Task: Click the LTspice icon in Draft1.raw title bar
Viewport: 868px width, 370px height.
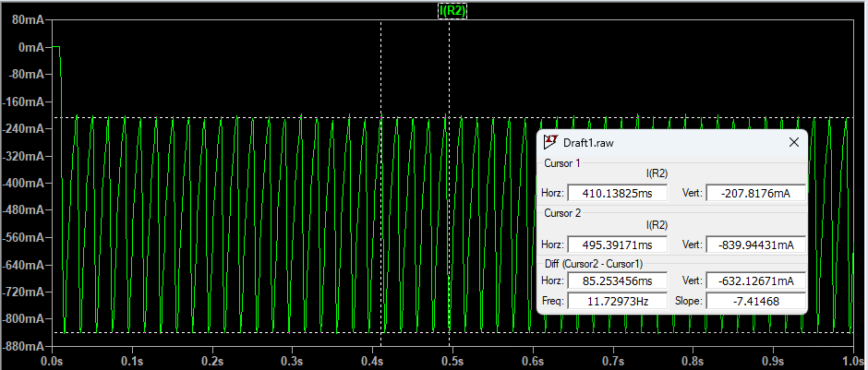Action: (x=550, y=142)
